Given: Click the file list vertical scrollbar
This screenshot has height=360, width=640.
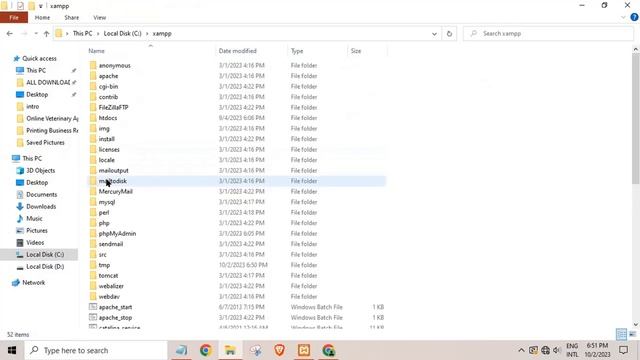Looking at the screenshot, I should pos(636,118).
